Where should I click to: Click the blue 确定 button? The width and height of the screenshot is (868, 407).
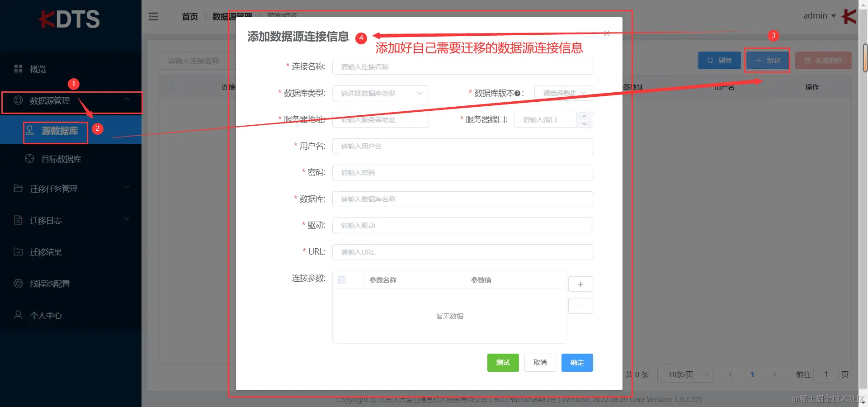point(577,362)
